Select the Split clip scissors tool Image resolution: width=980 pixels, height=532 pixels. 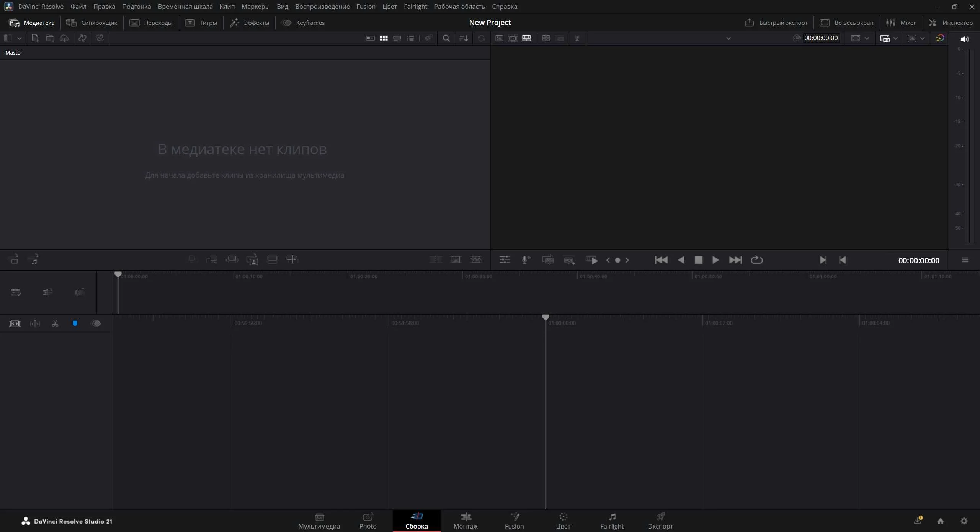coord(55,324)
